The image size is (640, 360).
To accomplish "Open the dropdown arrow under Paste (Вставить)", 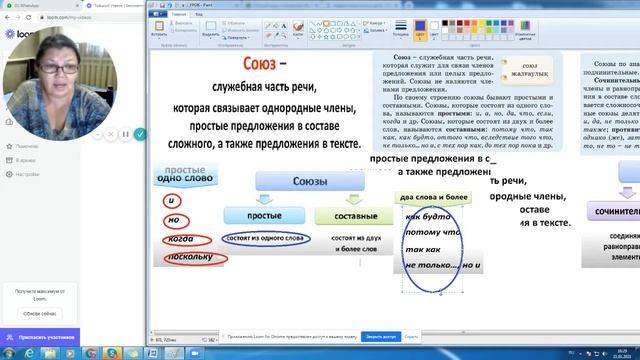I will 159,38.
